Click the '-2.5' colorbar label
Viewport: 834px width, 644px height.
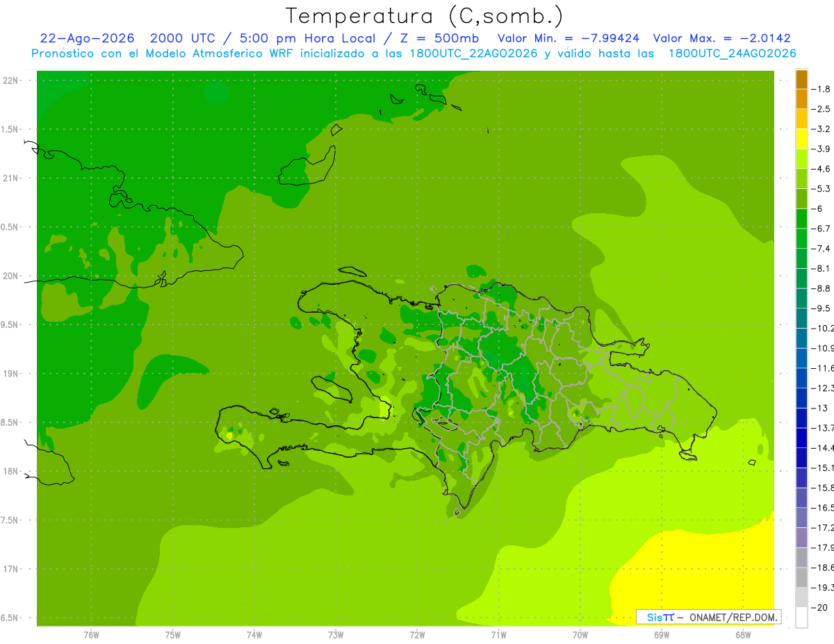[x=821, y=109]
